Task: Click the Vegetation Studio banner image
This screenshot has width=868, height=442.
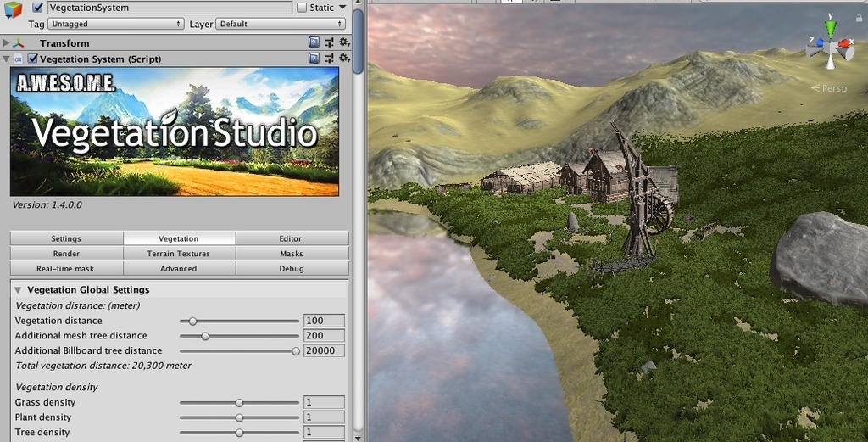Action: (175, 131)
